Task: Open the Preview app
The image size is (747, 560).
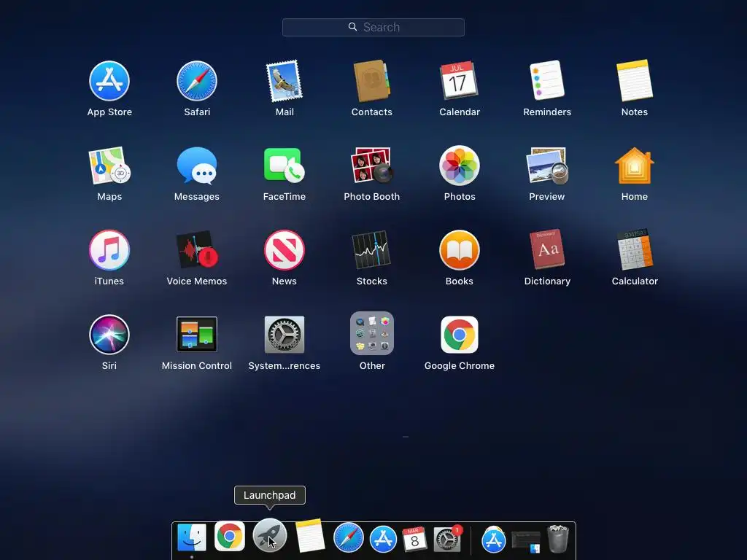Action: 547,166
